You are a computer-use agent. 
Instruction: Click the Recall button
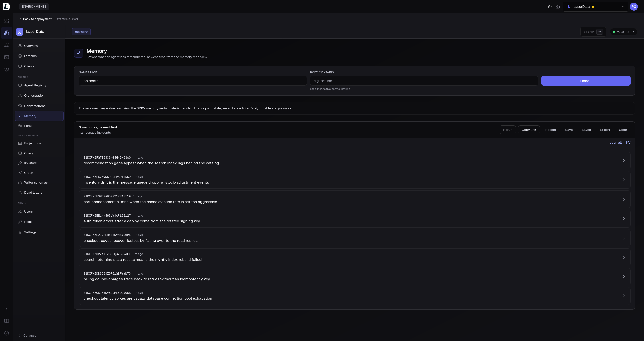(x=586, y=81)
